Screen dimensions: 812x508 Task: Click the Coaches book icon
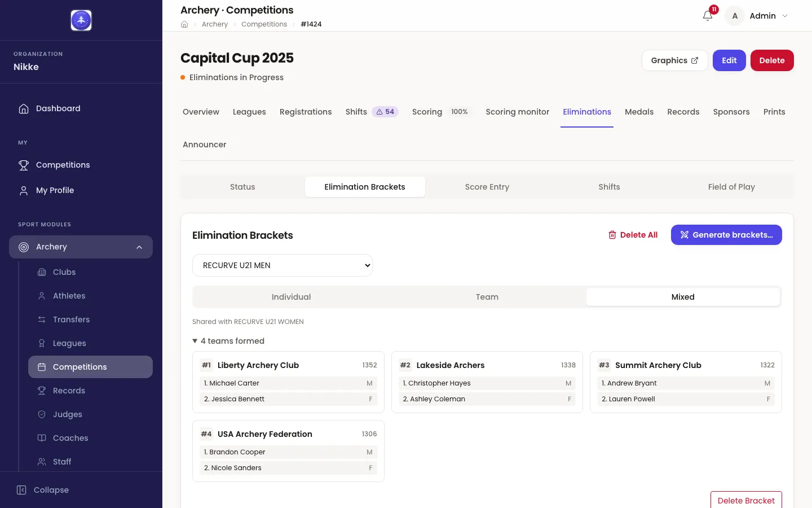[42, 438]
